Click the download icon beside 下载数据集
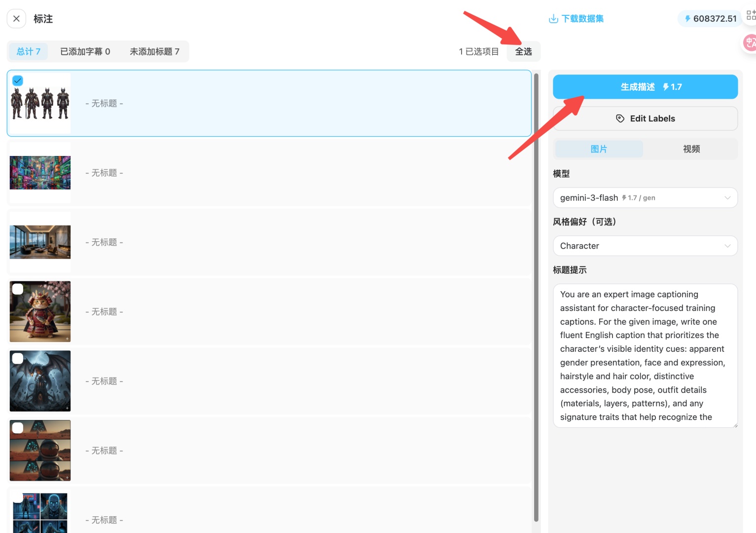Image resolution: width=756 pixels, height=533 pixels. pyautogui.click(x=553, y=19)
